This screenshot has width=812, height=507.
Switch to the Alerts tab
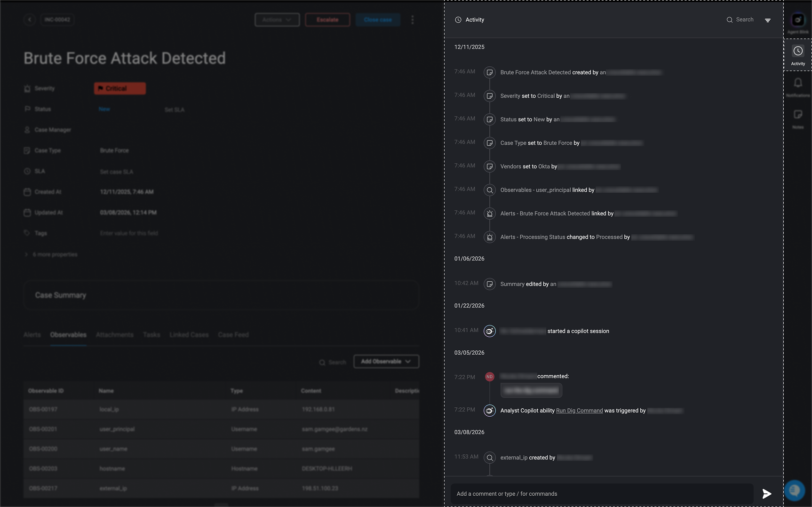[x=32, y=335]
